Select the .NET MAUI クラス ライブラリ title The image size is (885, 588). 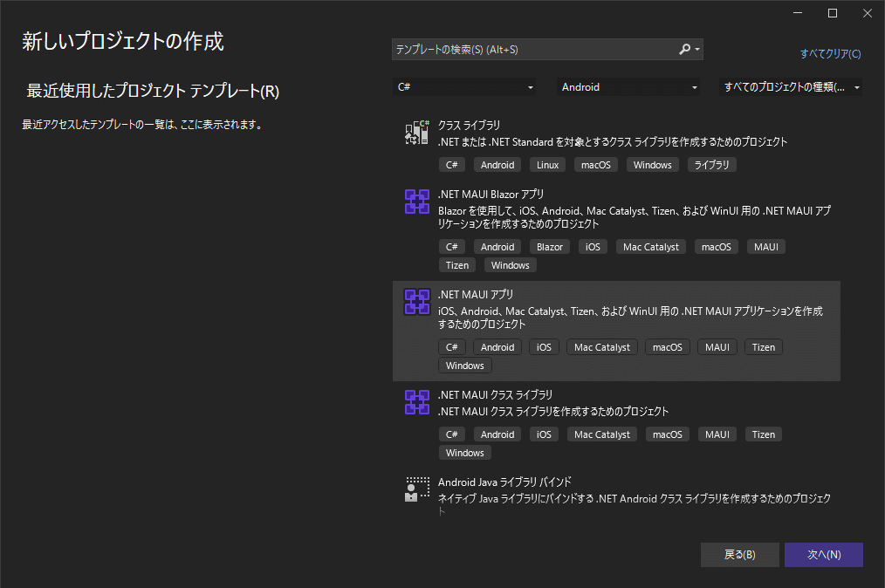(x=495, y=395)
